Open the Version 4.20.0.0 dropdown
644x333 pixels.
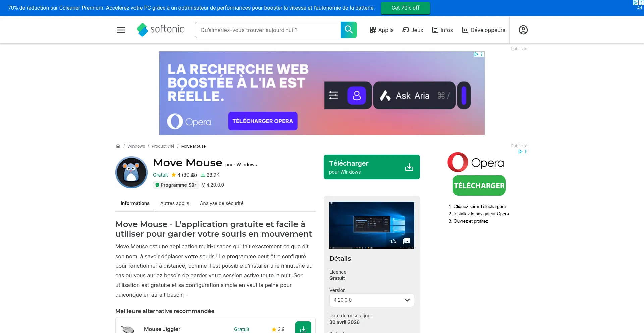tap(372, 300)
